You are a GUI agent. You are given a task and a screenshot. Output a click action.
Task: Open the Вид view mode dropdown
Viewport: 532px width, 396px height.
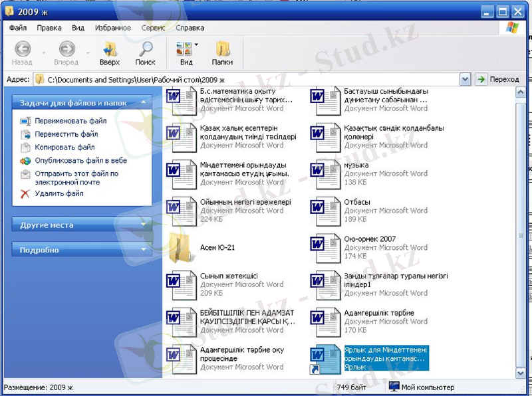coord(196,45)
